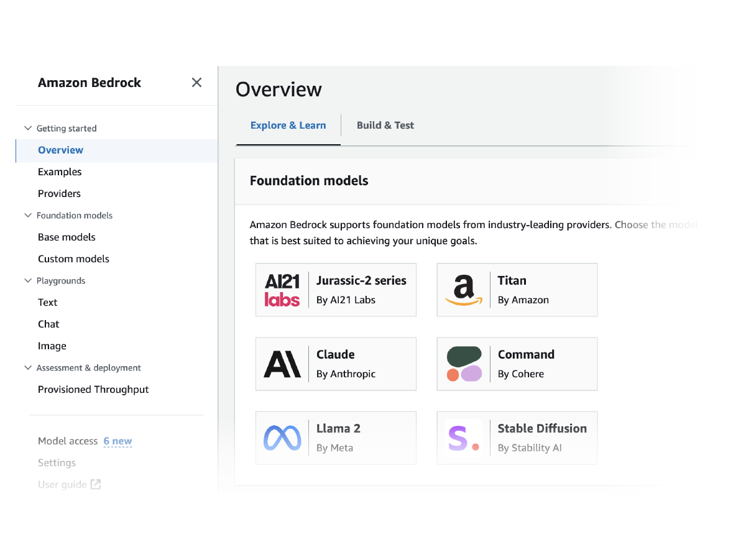Close the Amazon Bedrock sidebar panel
The height and width of the screenshot is (560, 746).
coord(196,83)
